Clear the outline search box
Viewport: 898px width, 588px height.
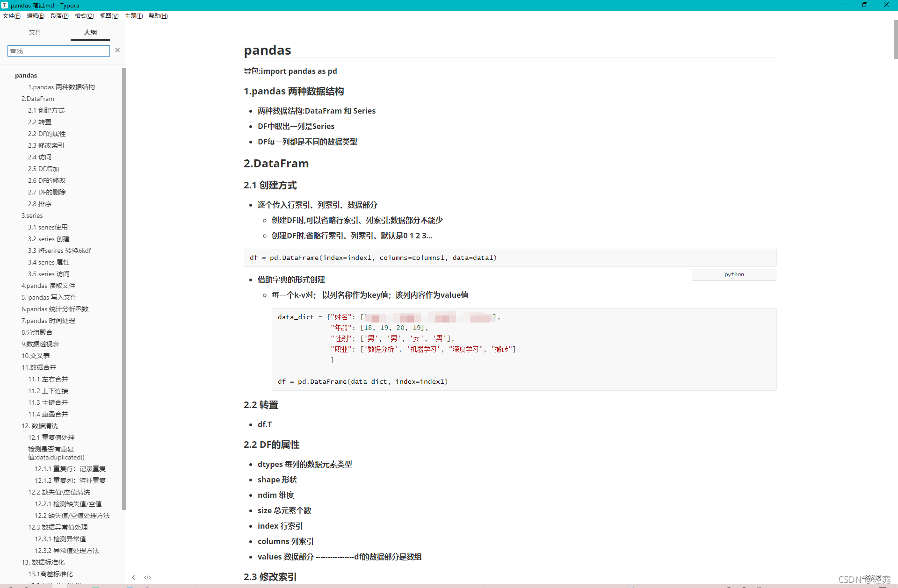(117, 50)
